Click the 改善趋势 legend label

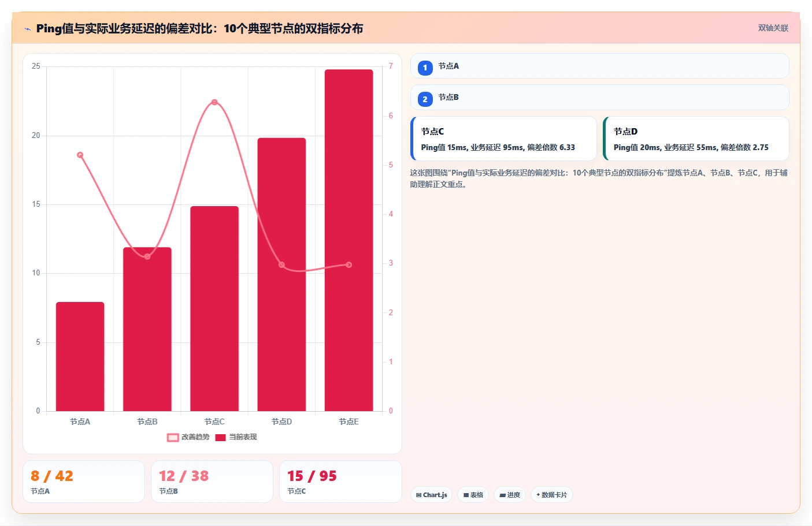click(195, 437)
